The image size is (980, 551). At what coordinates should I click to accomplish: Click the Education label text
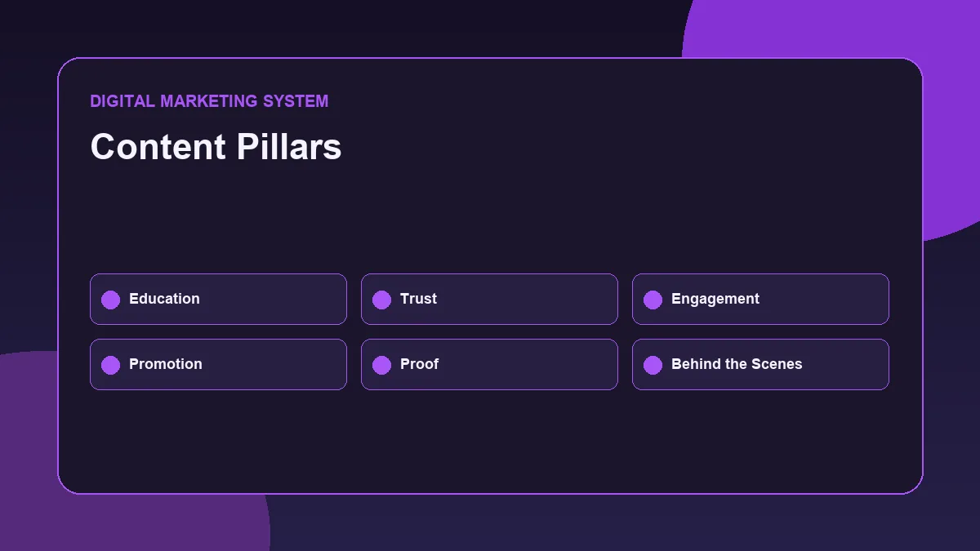[164, 299]
